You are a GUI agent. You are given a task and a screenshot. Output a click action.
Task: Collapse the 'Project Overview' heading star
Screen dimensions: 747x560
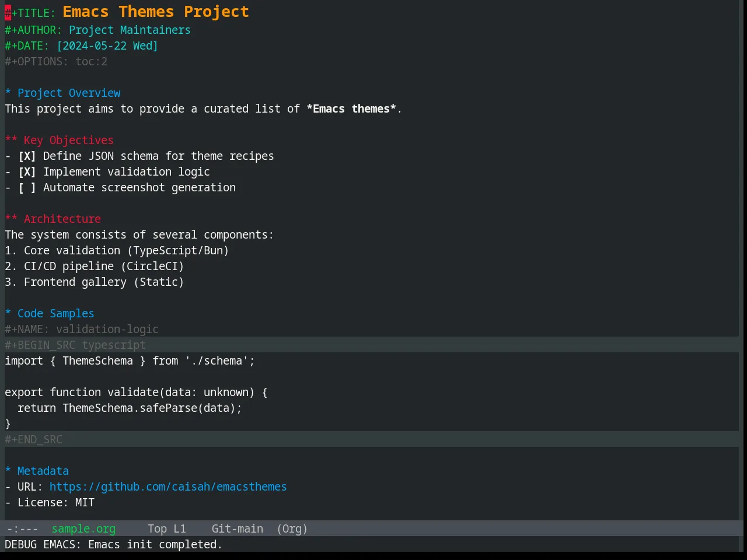8,93
